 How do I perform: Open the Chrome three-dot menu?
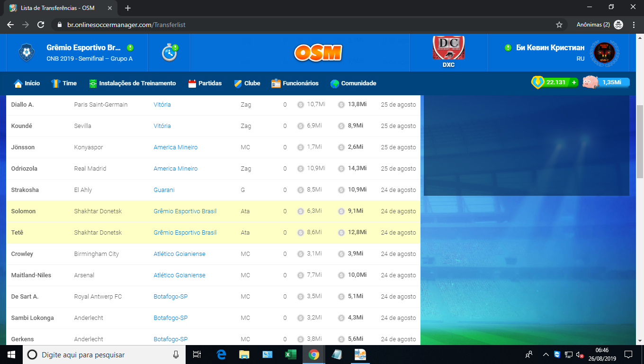(x=634, y=25)
